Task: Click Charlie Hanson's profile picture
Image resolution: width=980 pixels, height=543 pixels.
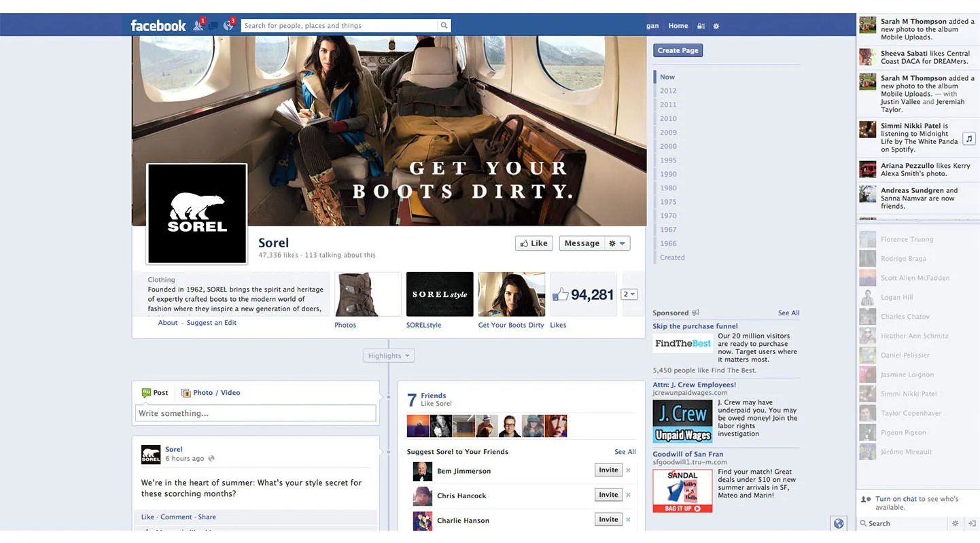Action: 422,521
